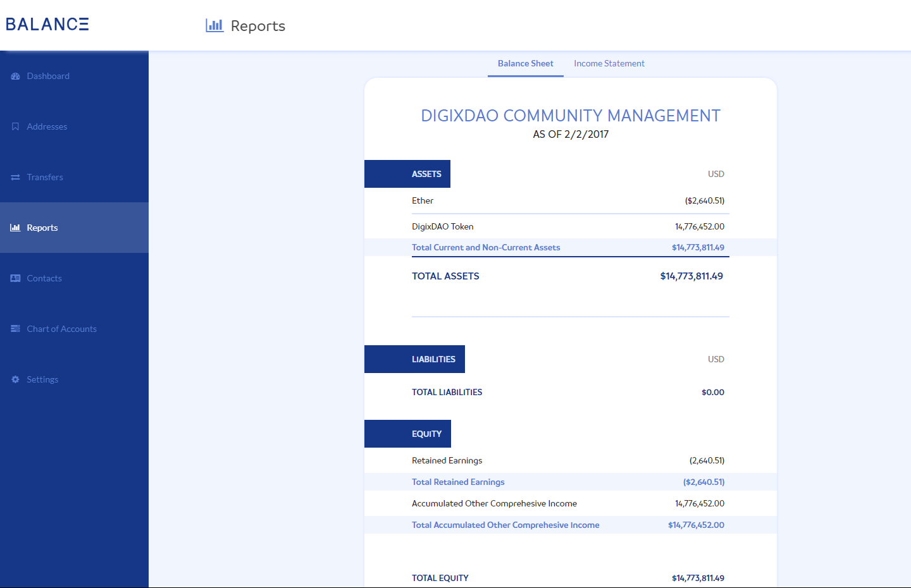
Task: Click the Chart of Accounts list icon
Action: pyautogui.click(x=15, y=329)
